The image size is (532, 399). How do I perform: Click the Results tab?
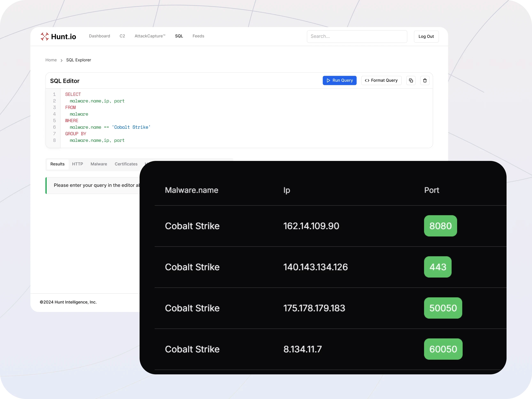pos(57,164)
